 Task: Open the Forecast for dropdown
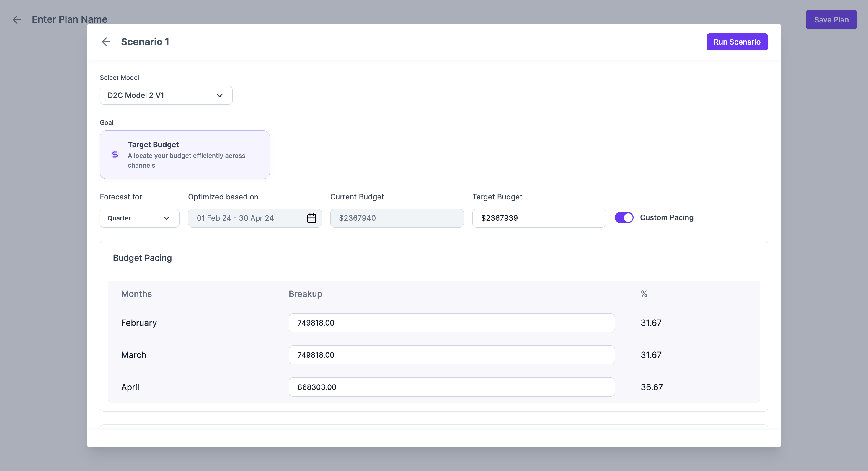pos(139,218)
